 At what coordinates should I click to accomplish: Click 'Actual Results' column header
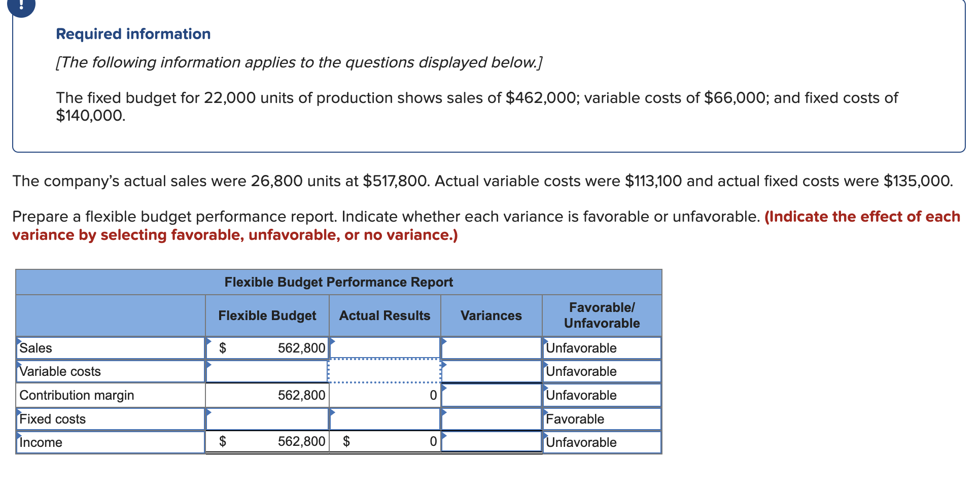click(384, 315)
